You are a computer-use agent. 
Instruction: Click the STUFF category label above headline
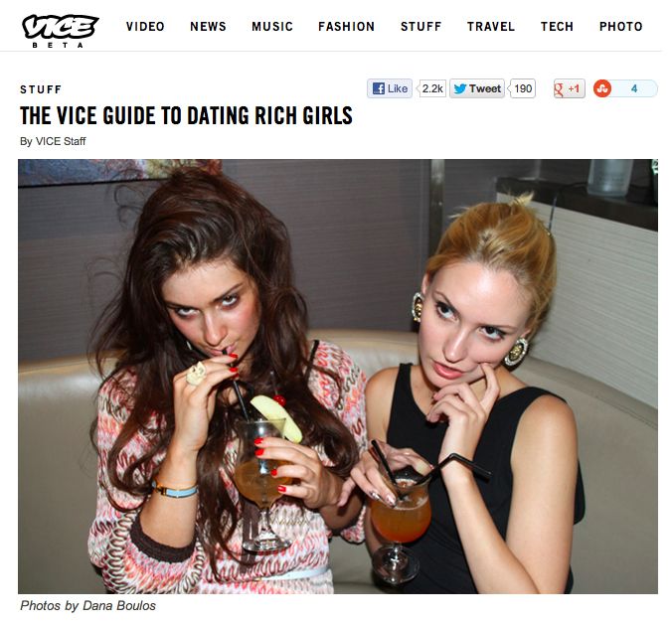[x=41, y=89]
